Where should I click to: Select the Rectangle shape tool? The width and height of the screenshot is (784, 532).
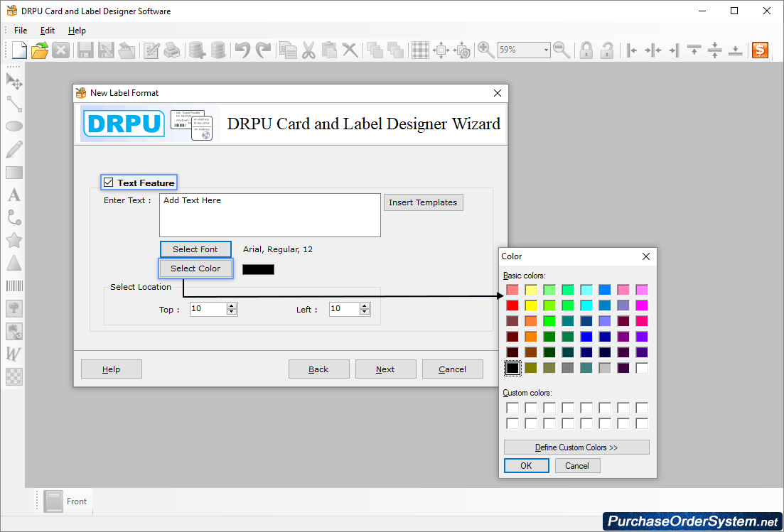point(14,173)
